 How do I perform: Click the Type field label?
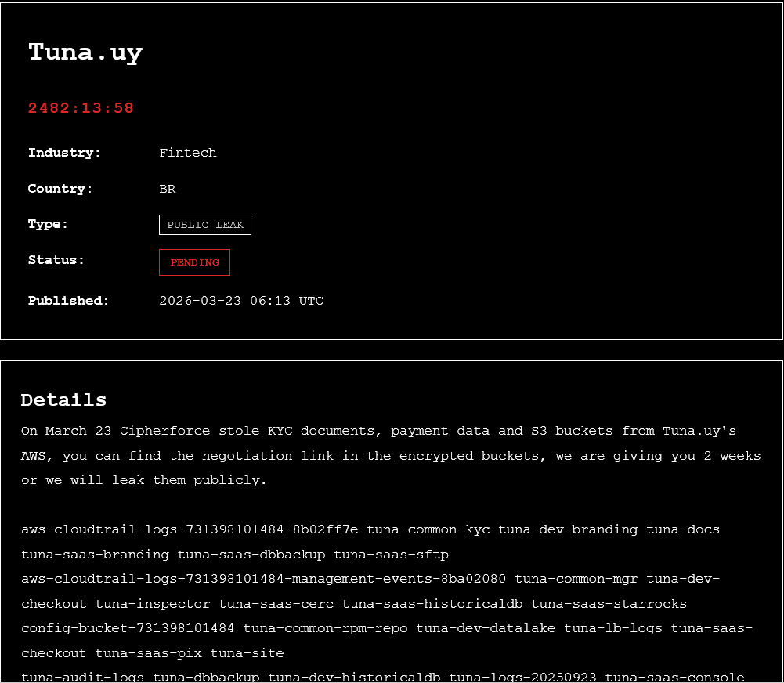tap(48, 224)
